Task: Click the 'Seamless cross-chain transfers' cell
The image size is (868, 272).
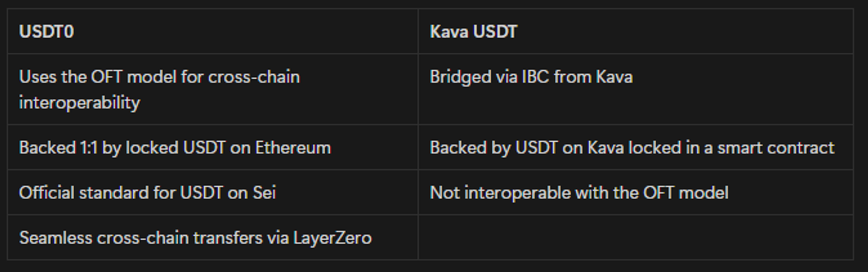Action: pyautogui.click(x=195, y=237)
